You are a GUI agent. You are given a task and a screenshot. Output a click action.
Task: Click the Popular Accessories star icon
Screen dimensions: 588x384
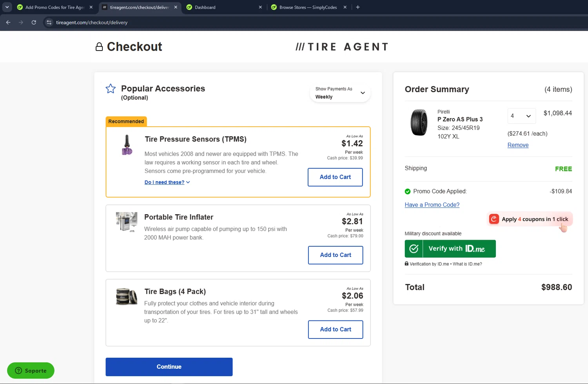pyautogui.click(x=111, y=89)
